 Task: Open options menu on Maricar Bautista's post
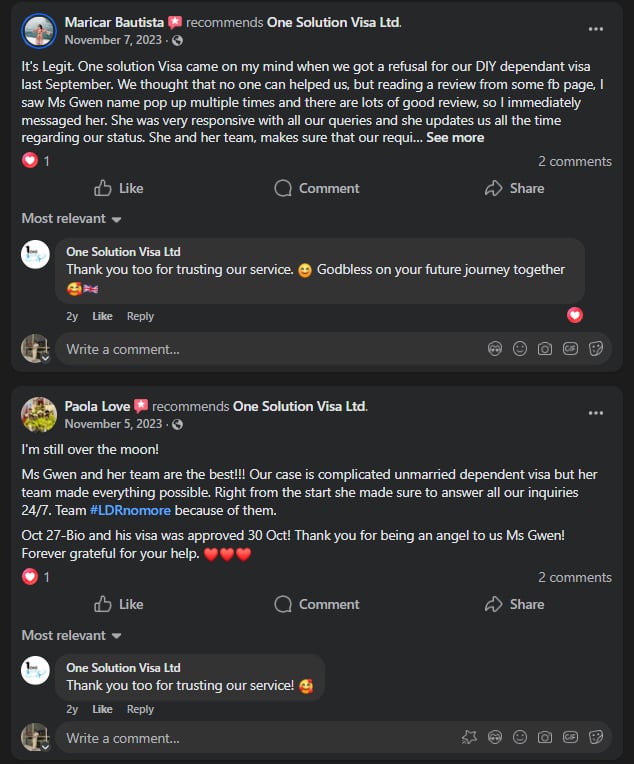point(596,29)
